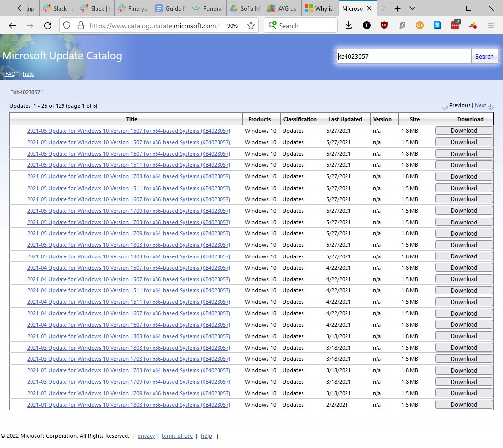503x448 pixels.
Task: Open the blue S extension icon
Action: coord(437,25)
